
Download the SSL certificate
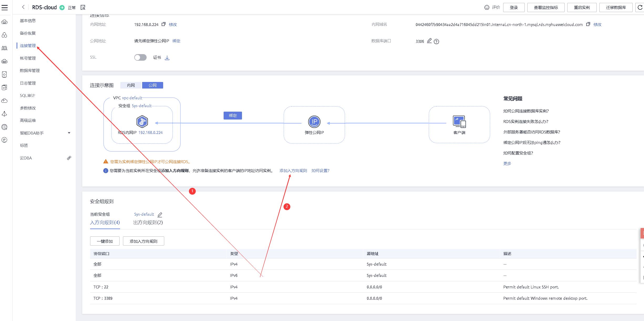167,58
